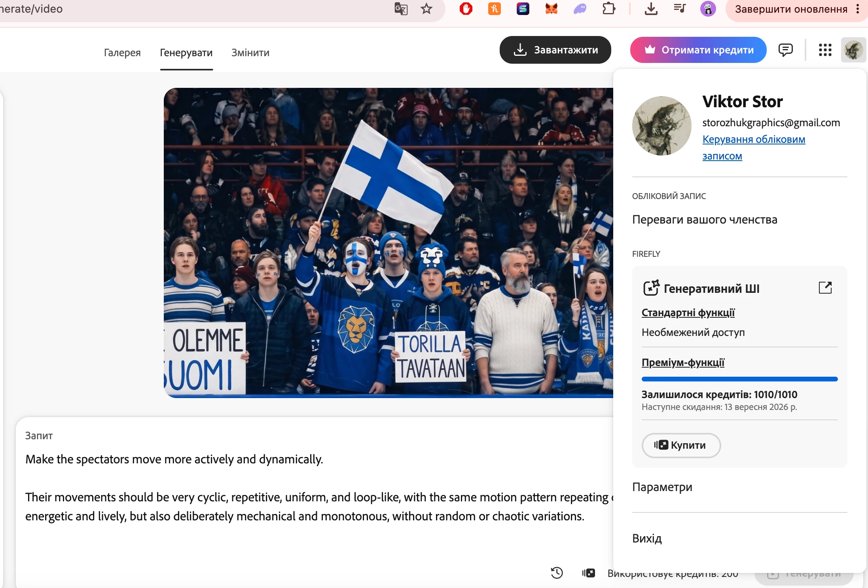Screen dimensions: 868x588
Task: Open the Extensions puzzle-piece menu
Action: (x=609, y=9)
